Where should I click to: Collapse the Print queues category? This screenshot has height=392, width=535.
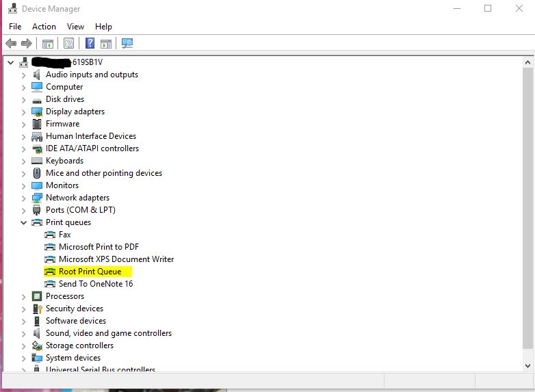[23, 222]
